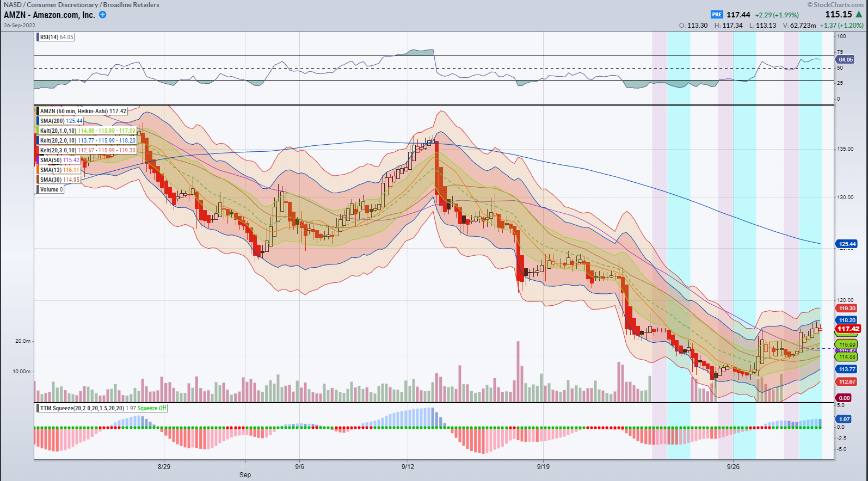This screenshot has height=481, width=868.
Task: Click the daily change +1.37 (+1.20%)
Action: [842, 26]
